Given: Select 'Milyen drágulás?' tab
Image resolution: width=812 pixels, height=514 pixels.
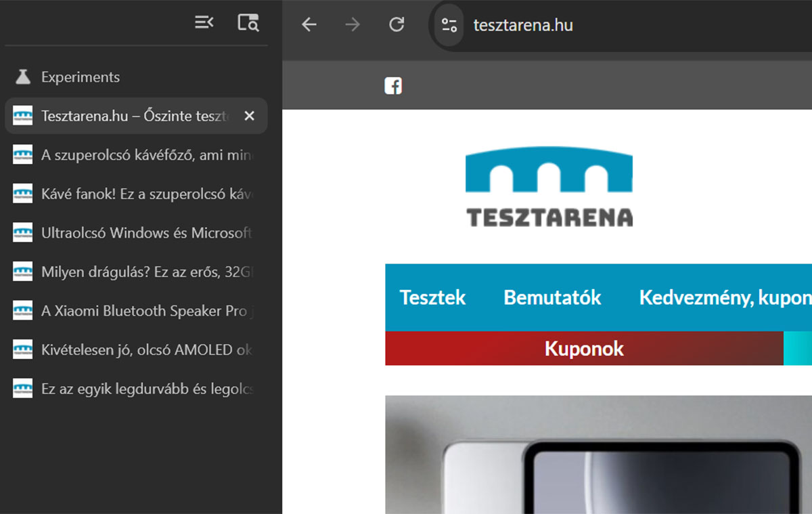Looking at the screenshot, I should point(145,272).
